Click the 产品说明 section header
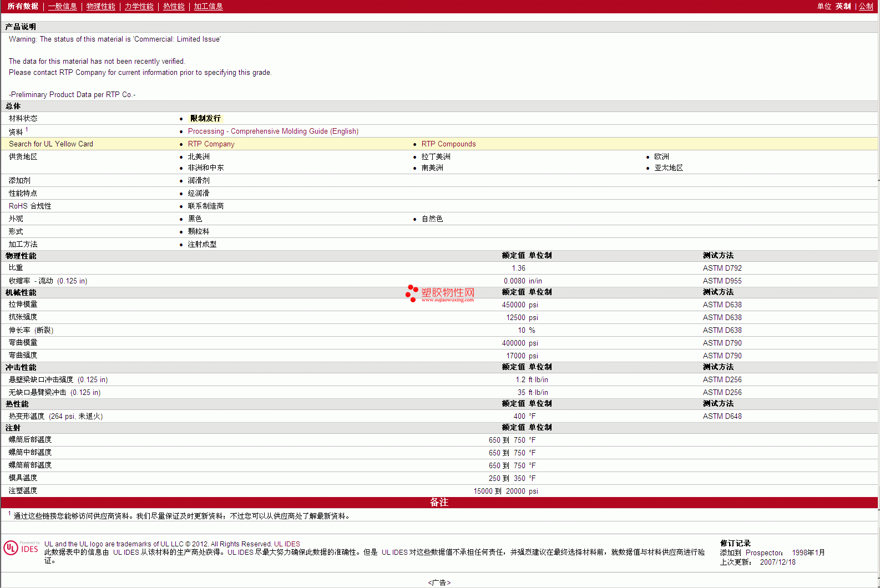Viewport: 880px width, 588px height. tap(21, 27)
